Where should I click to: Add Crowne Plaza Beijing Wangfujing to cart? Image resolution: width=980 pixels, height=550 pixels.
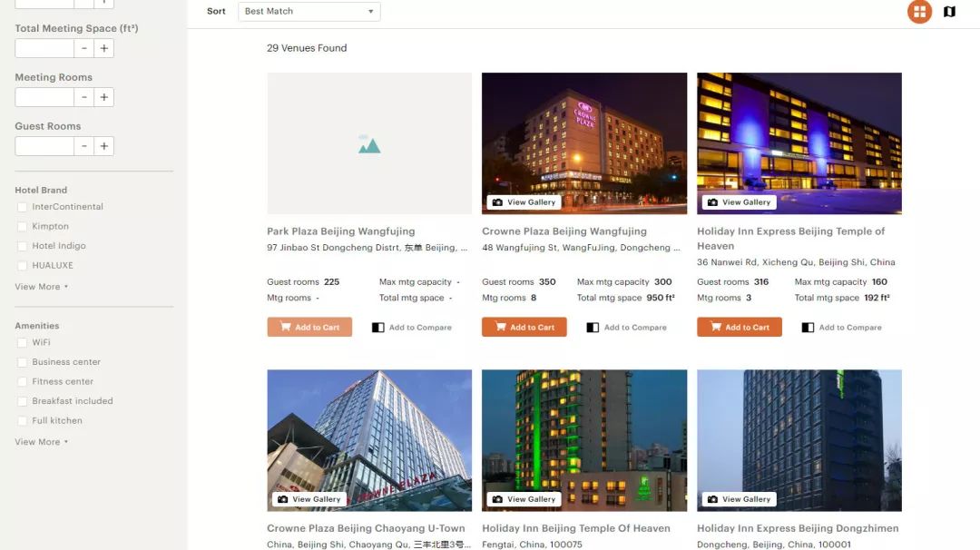tap(524, 327)
